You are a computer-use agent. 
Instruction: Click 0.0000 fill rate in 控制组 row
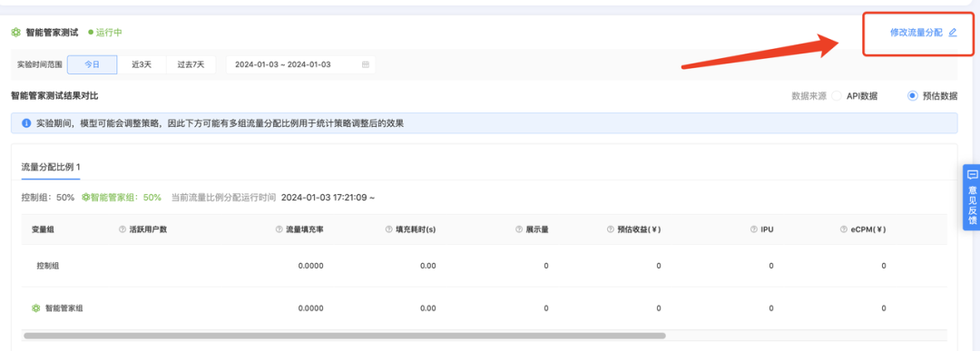(310, 266)
